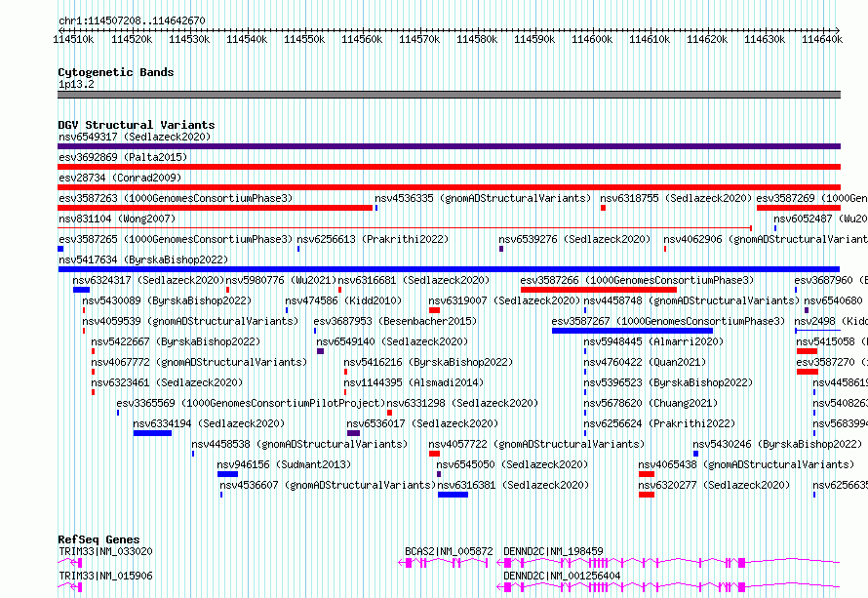The width and height of the screenshot is (868, 598).
Task: Select red nsv5415058 variant bar
Action: tap(808, 351)
